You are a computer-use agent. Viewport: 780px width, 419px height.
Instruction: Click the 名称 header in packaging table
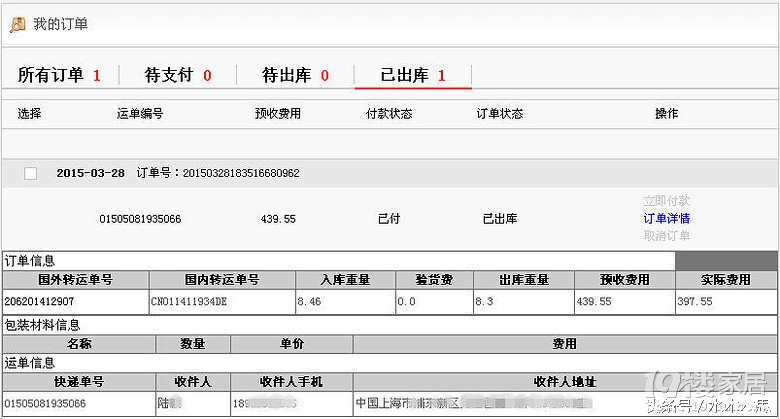point(79,344)
